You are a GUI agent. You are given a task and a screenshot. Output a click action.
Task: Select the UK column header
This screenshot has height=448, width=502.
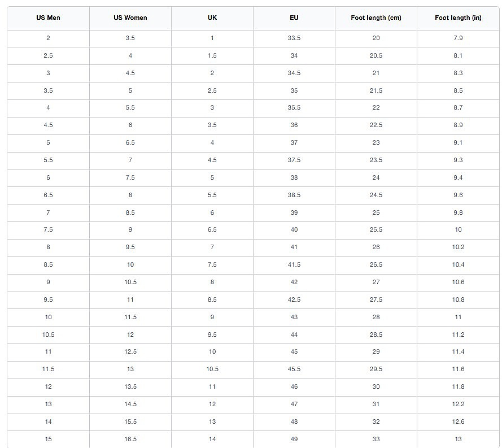pos(212,18)
